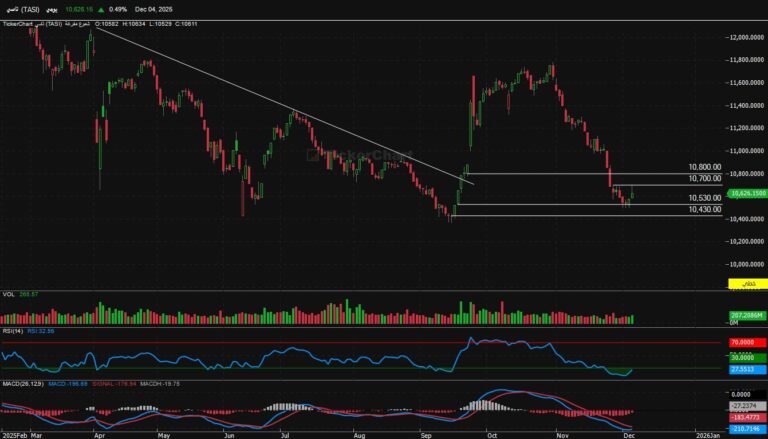This screenshot has width=768, height=439.
Task: Click the blue -210.7146 MACD value tag
Action: tap(746, 427)
